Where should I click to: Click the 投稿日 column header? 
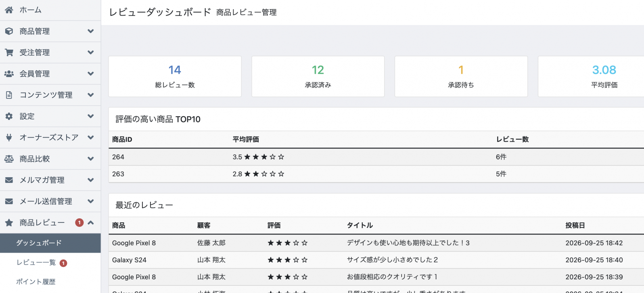575,225
